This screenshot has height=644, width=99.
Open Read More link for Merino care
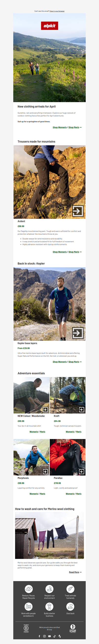point(74,572)
